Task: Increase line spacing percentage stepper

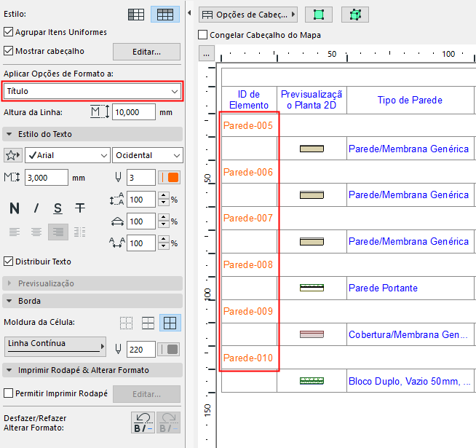Action: [x=164, y=195]
